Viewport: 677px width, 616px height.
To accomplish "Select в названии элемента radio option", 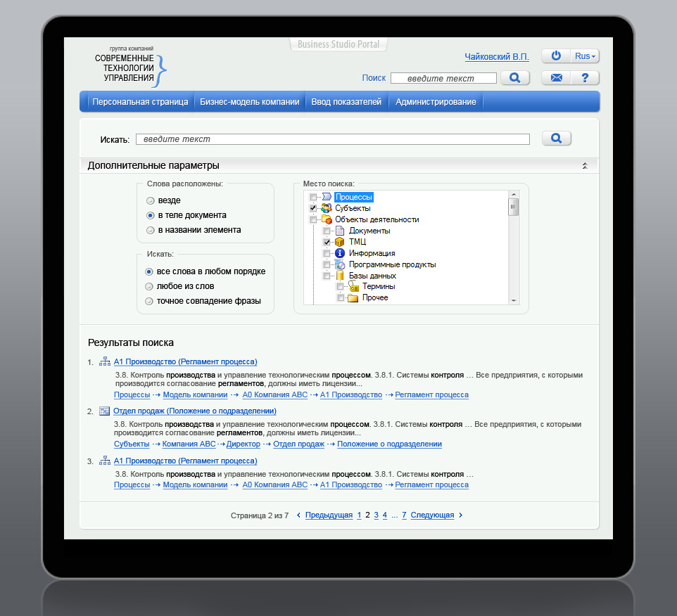I will point(151,230).
